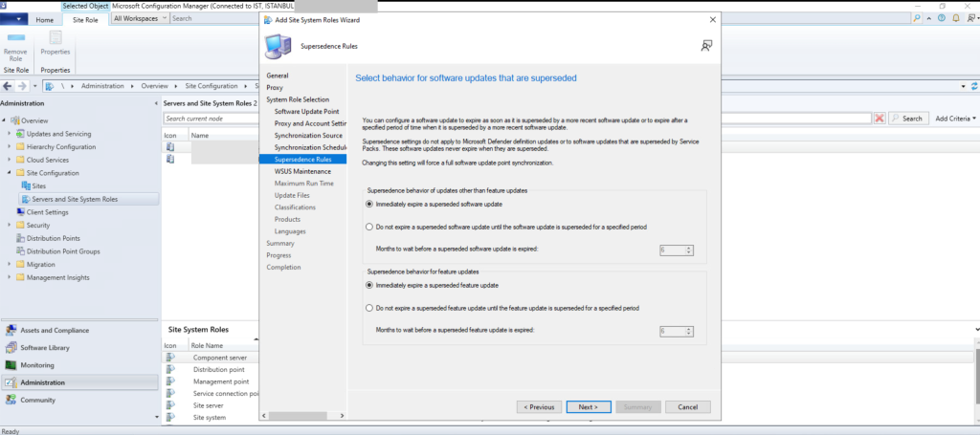Click the feedback icon in wizard header
This screenshot has width=980, height=435.
tap(706, 45)
